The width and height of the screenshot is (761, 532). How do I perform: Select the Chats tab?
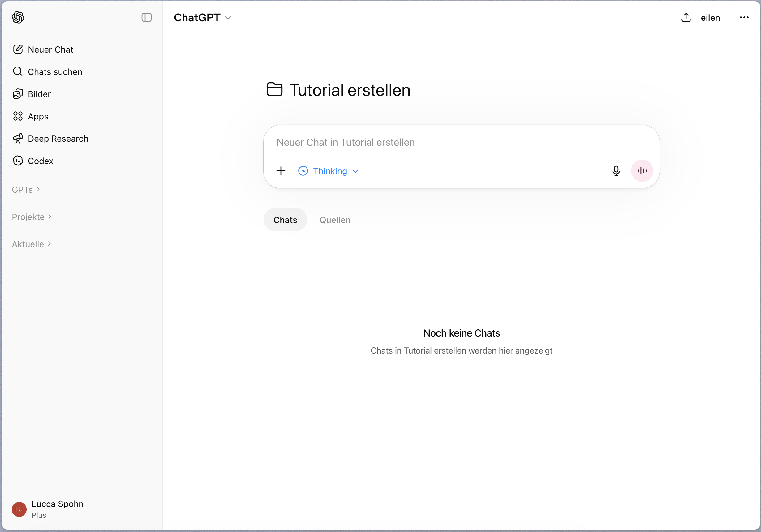click(x=285, y=220)
